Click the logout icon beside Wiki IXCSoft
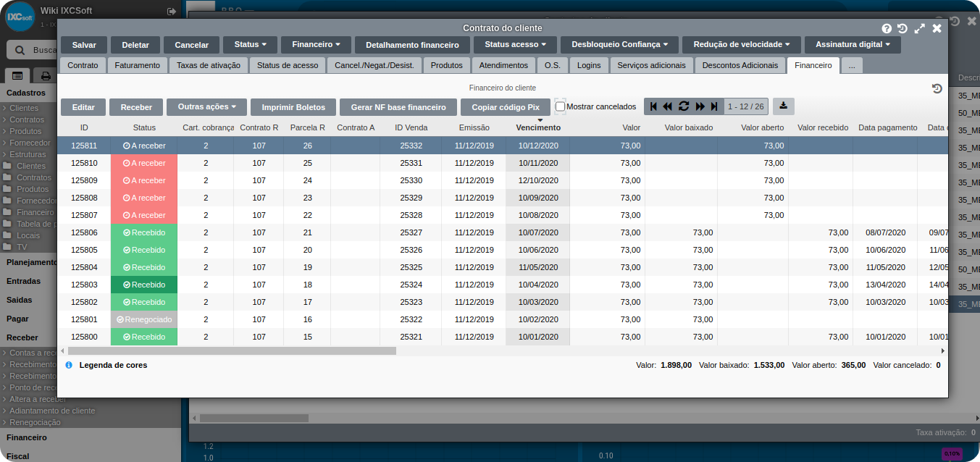The height and width of the screenshot is (462, 980). [172, 11]
